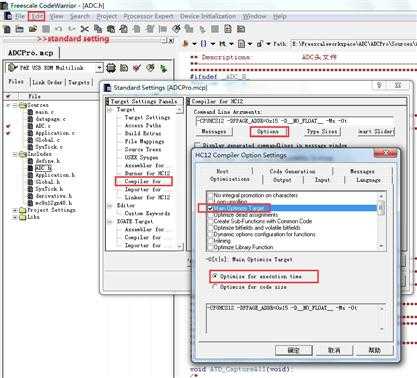
Task: Click the Libs folder icon
Action: pyautogui.click(x=23, y=217)
